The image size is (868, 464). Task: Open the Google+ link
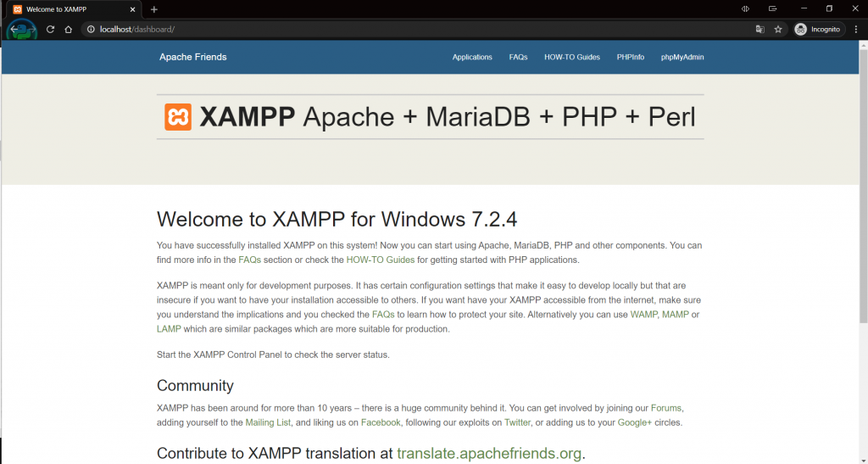[x=635, y=422]
